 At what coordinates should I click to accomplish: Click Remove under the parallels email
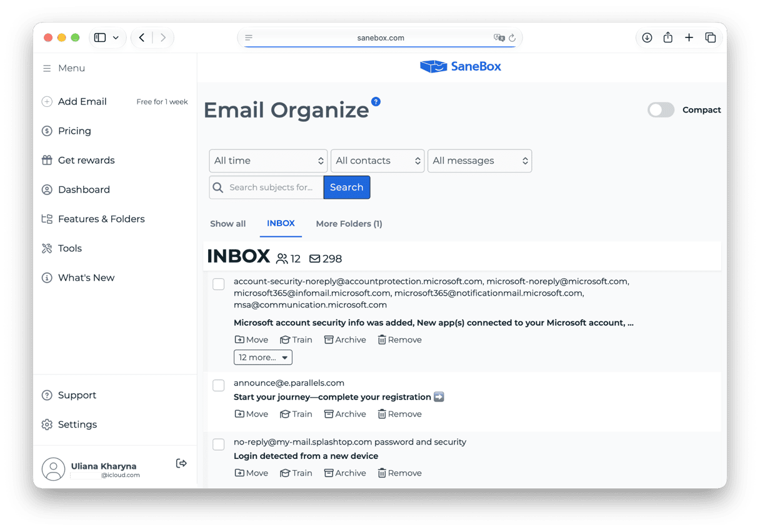pos(399,414)
